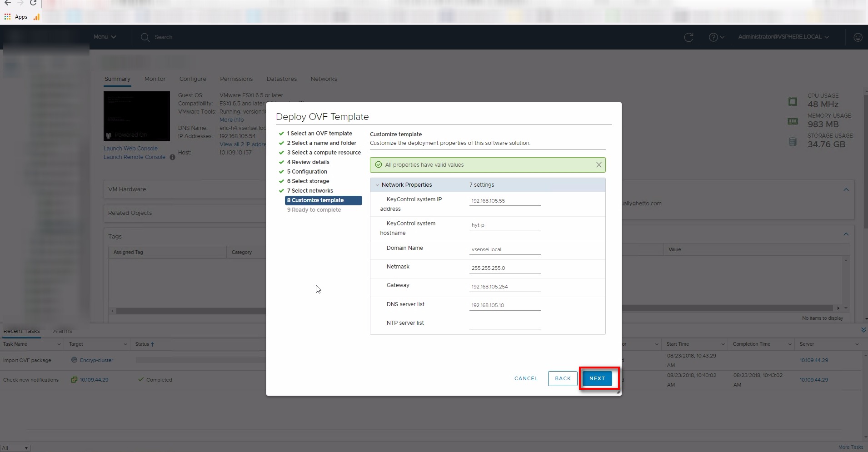
Task: Open the Administrator@VSPHERE.LOCAL user dropdown
Action: (783, 37)
